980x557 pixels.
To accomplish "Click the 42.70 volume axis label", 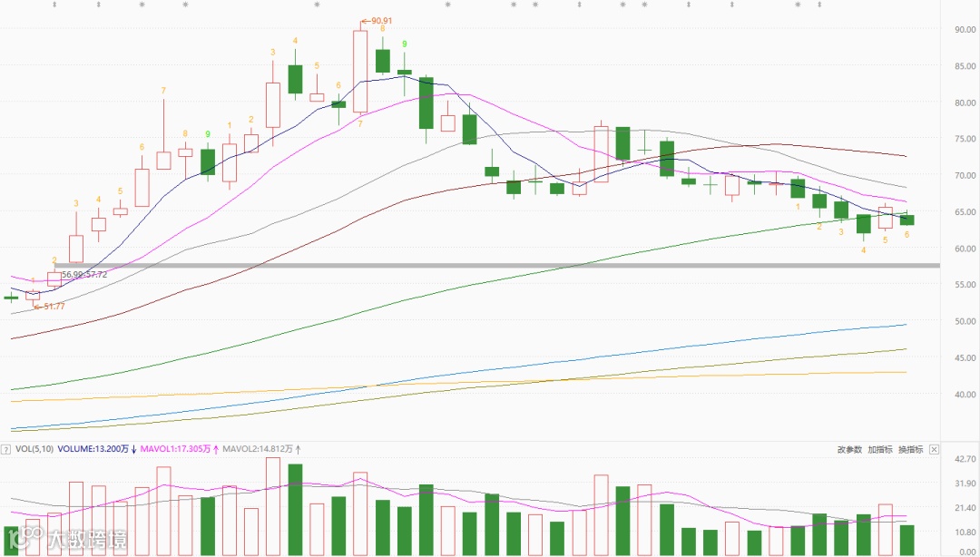I will point(965,459).
